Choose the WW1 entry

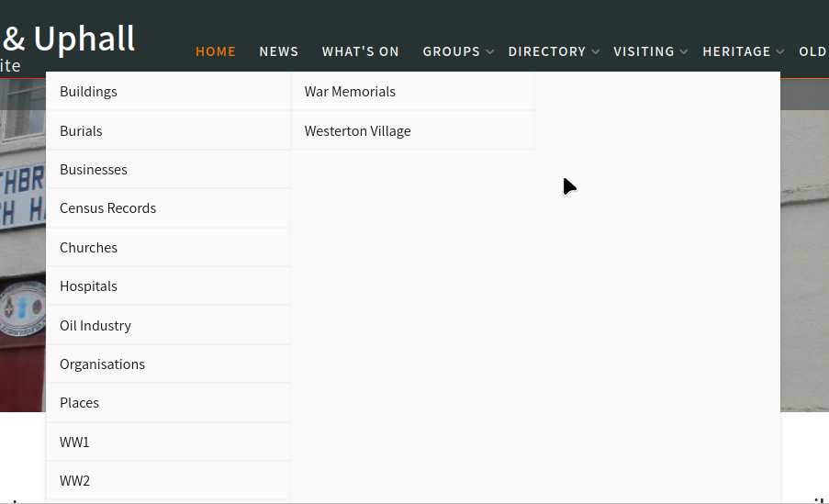(74, 442)
